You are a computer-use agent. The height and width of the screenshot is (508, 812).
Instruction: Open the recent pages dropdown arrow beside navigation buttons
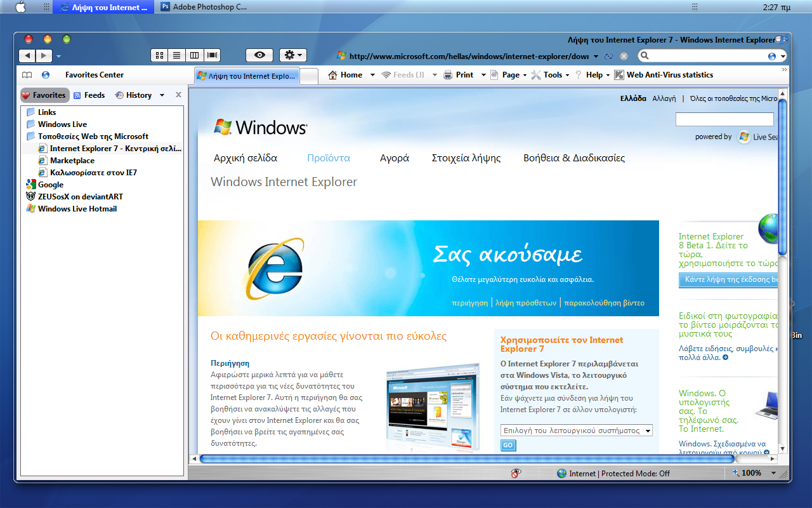coord(59,57)
